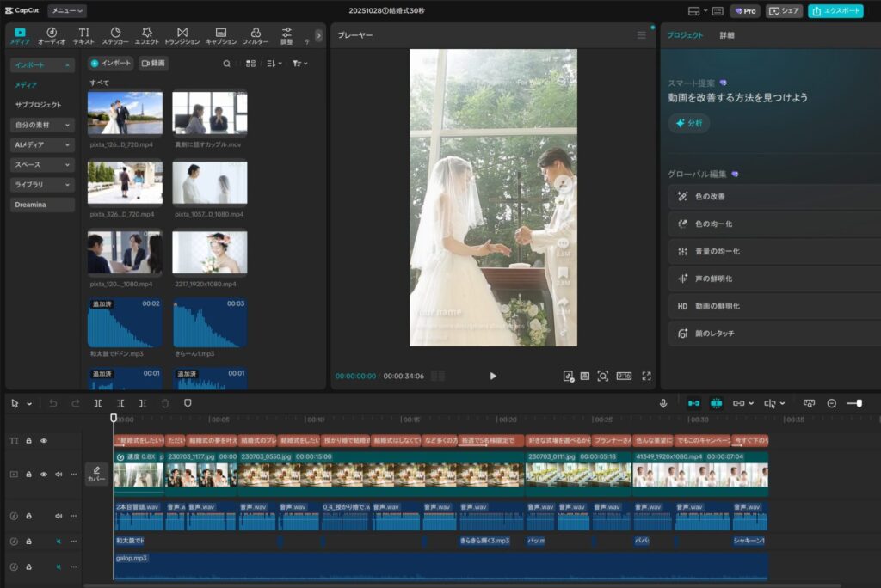Click the fullscreen icon in the player
Image resolution: width=881 pixels, height=588 pixels.
point(646,377)
